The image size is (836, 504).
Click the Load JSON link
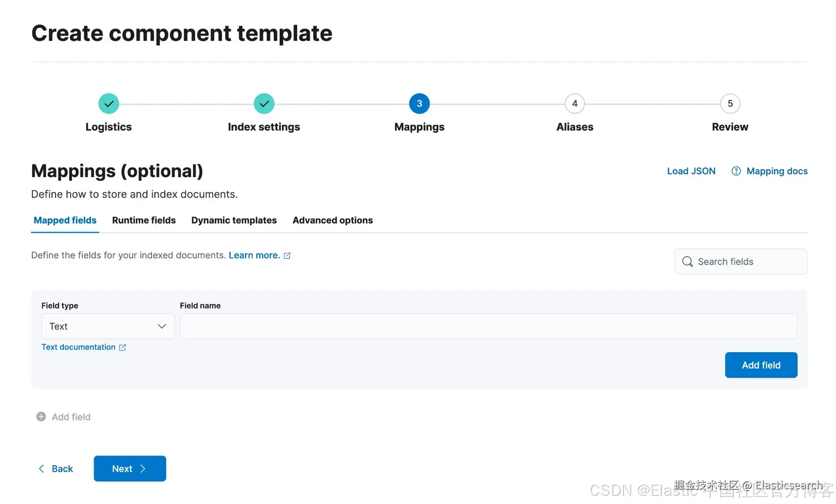pyautogui.click(x=691, y=171)
